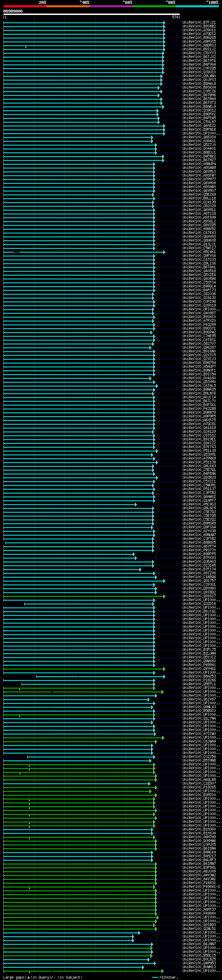The width and height of the screenshot is (222, 980).
Task: Open hit UniRef100_C1N9Q6
Action: point(199,577)
